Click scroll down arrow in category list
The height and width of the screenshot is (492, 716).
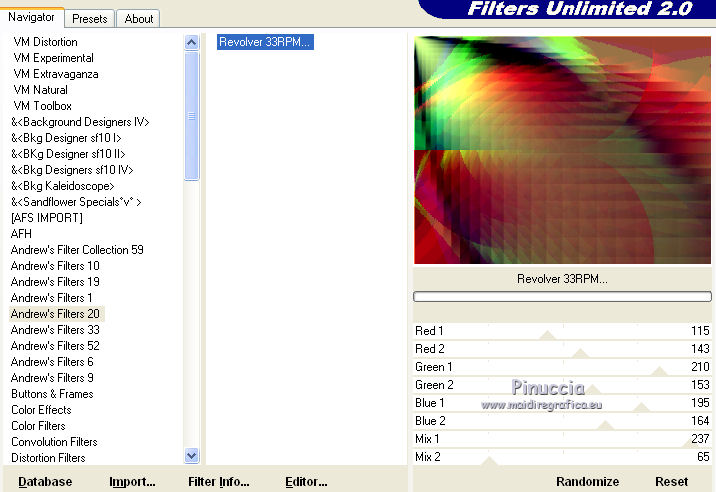click(192, 455)
